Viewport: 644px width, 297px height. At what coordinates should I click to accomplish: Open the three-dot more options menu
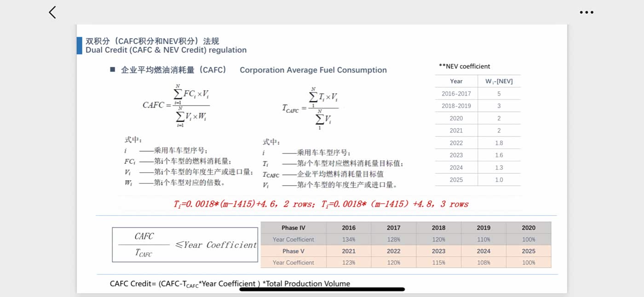(586, 12)
